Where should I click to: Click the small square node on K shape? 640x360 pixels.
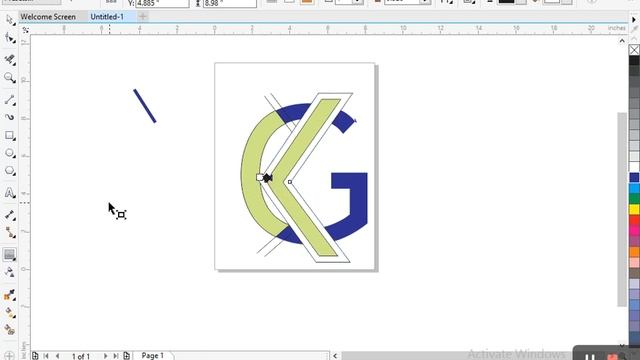[290, 182]
